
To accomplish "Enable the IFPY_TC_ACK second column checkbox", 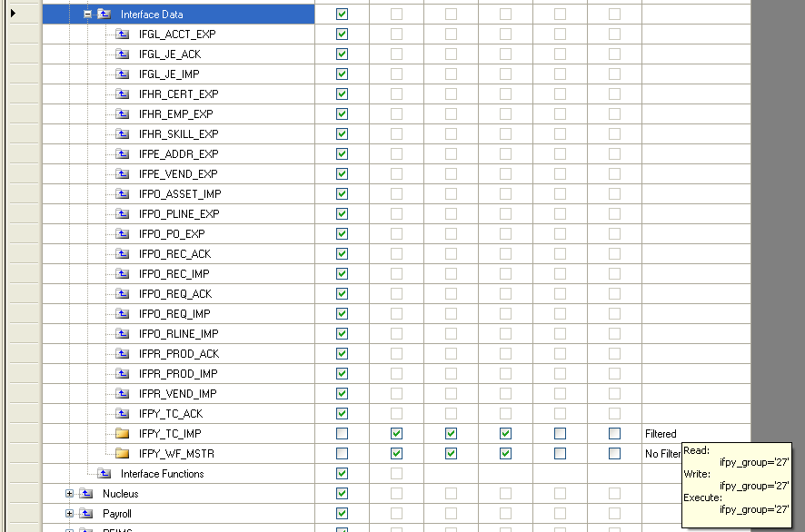I will [396, 413].
